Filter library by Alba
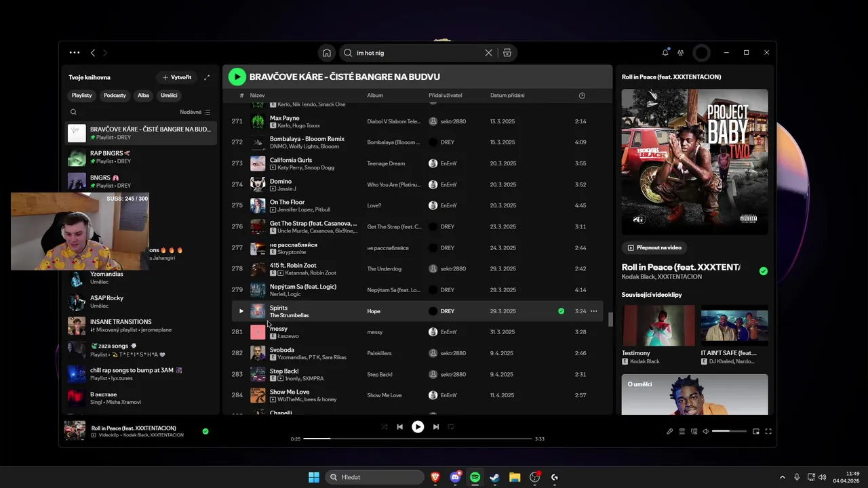 click(x=143, y=96)
